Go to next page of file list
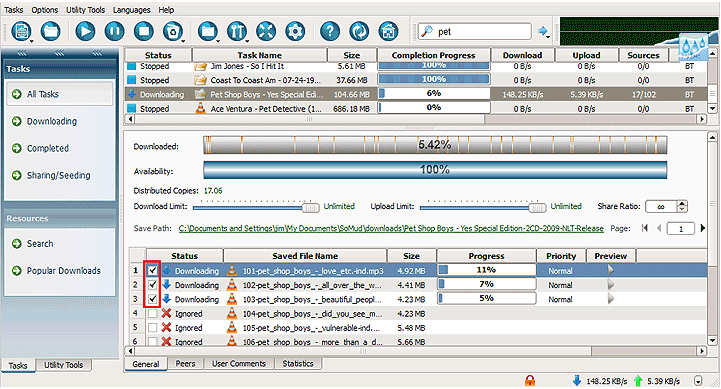The height and width of the screenshot is (389, 721). [x=702, y=228]
